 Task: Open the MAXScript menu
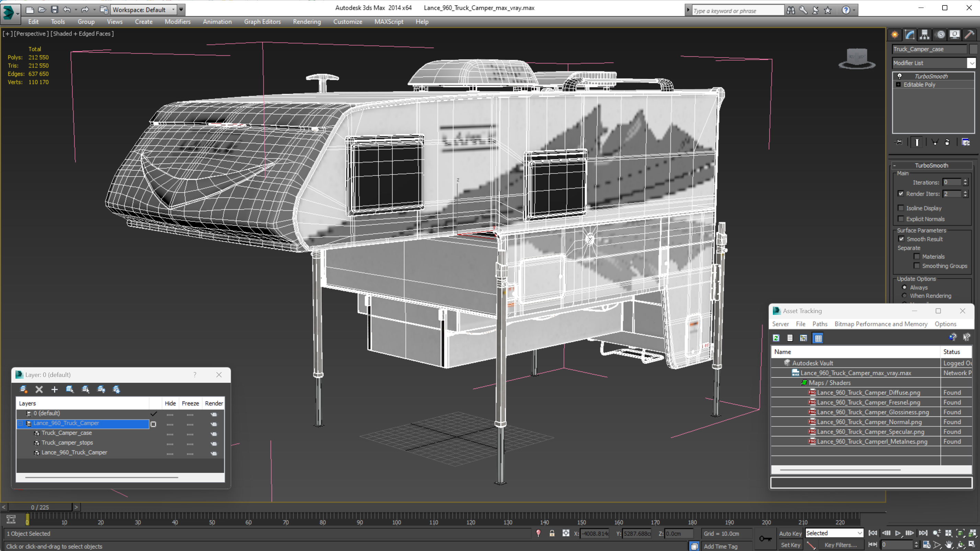[388, 22]
